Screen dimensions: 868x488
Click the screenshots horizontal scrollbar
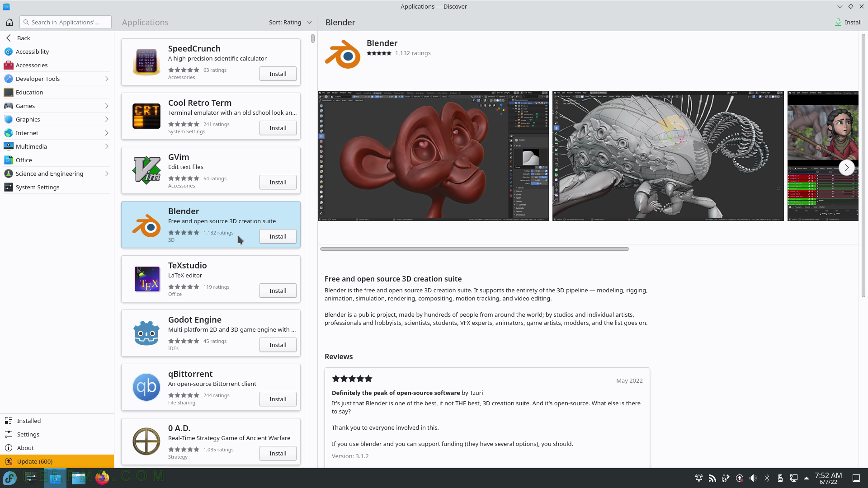475,249
